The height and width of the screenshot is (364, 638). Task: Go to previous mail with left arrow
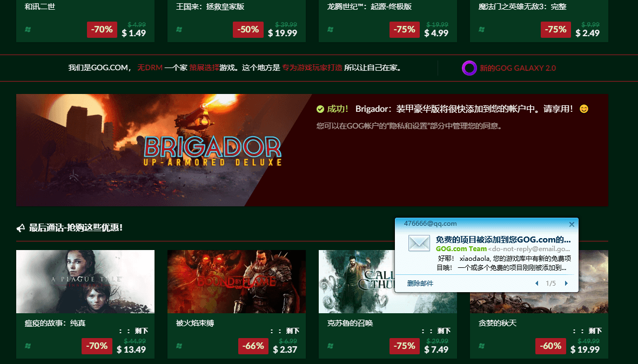(536, 283)
